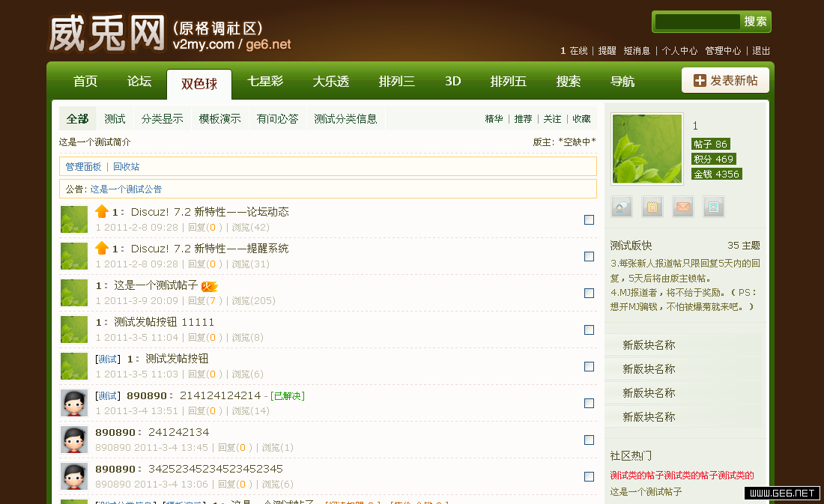The height and width of the screenshot is (504, 824).
Task: Click 积分 469 stat badge
Action: coord(714,159)
